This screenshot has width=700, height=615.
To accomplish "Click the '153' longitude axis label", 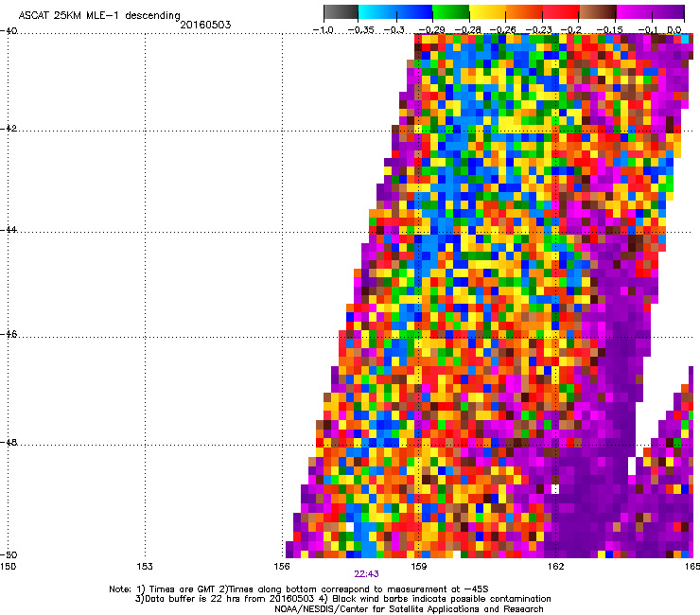I will point(145,567).
